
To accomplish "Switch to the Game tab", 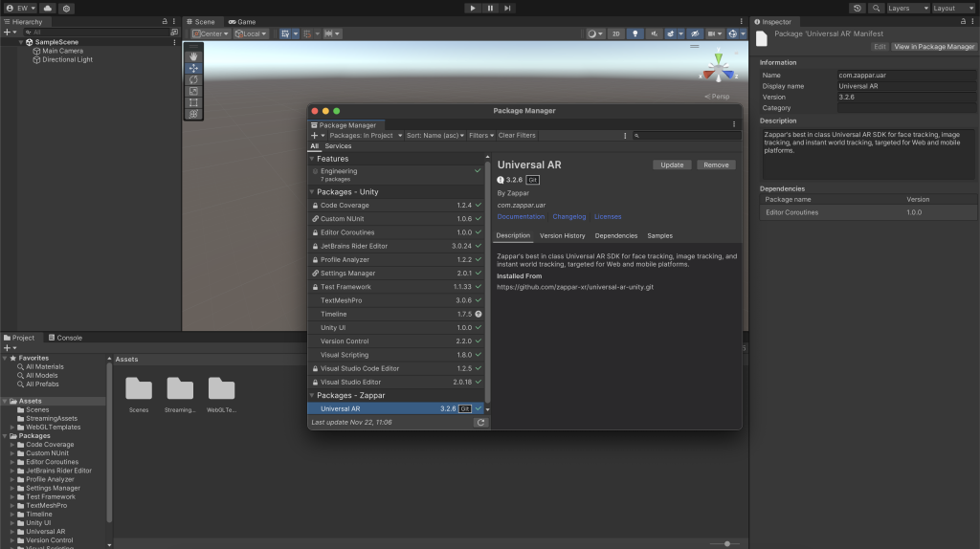I will [242, 22].
